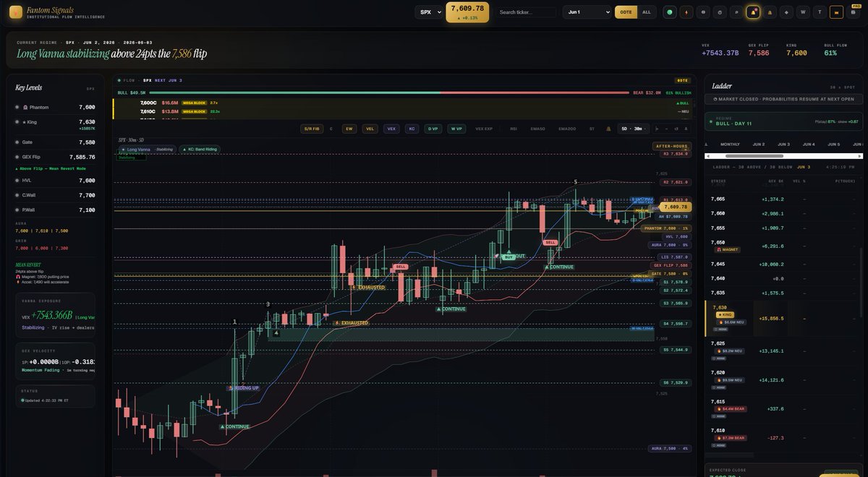Click the bell icon in chart indicator bar
The height and width of the screenshot is (477, 868).
tap(608, 129)
